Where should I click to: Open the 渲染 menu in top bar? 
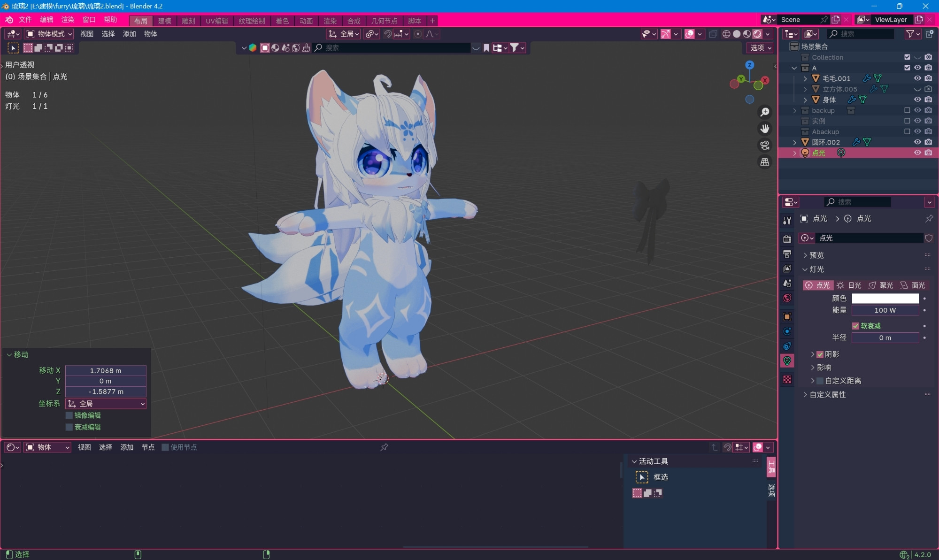pos(68,20)
